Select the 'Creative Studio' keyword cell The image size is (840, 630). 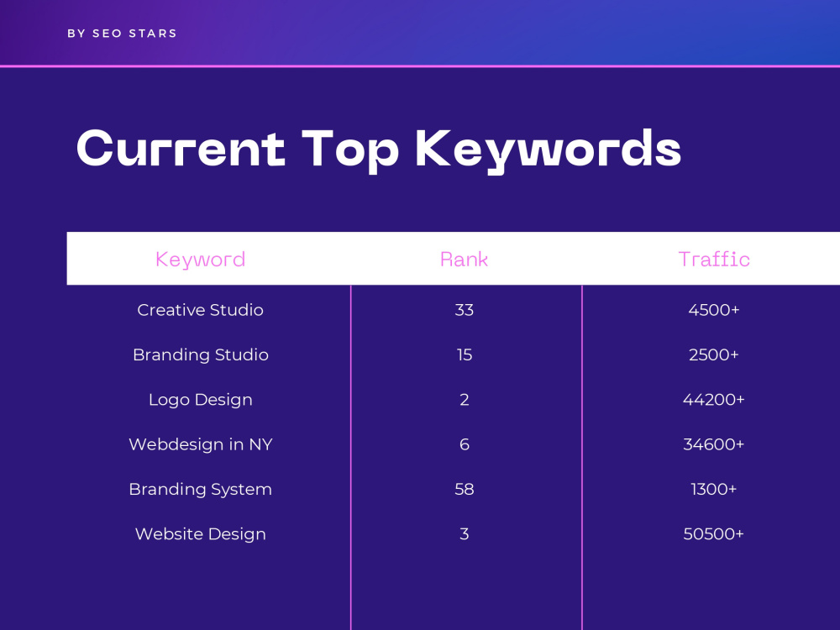(201, 310)
